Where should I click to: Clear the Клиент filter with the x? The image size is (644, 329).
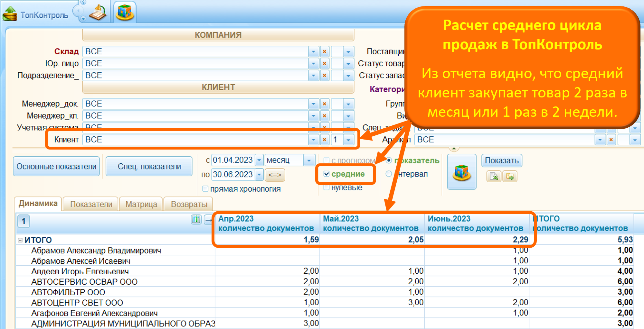click(325, 140)
